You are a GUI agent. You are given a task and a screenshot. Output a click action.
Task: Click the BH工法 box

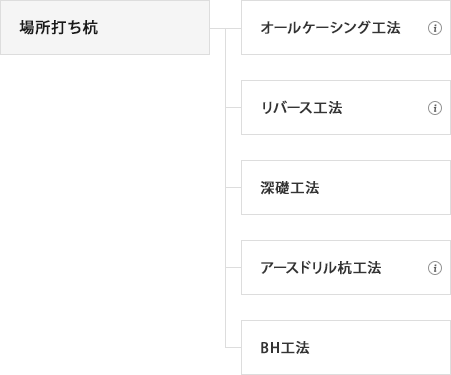pos(346,347)
